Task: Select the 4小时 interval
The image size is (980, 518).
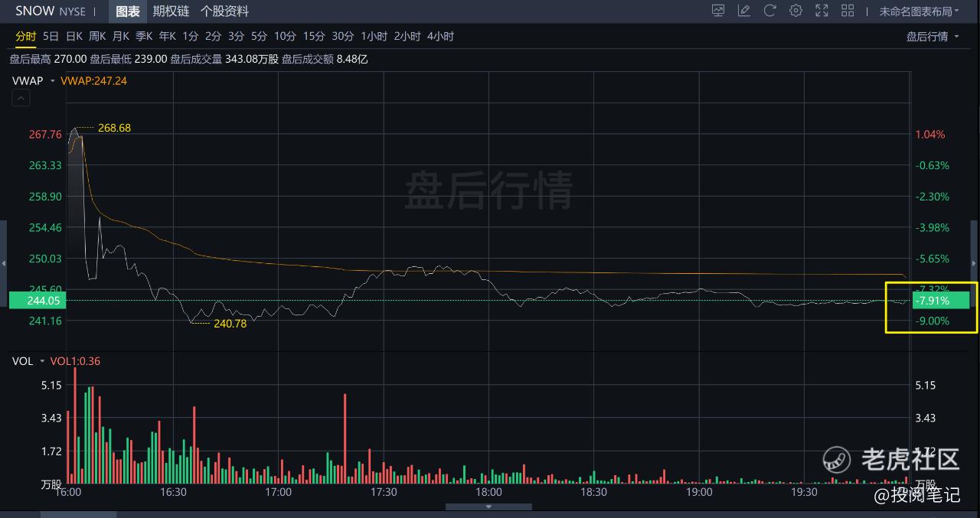Action: (x=440, y=36)
